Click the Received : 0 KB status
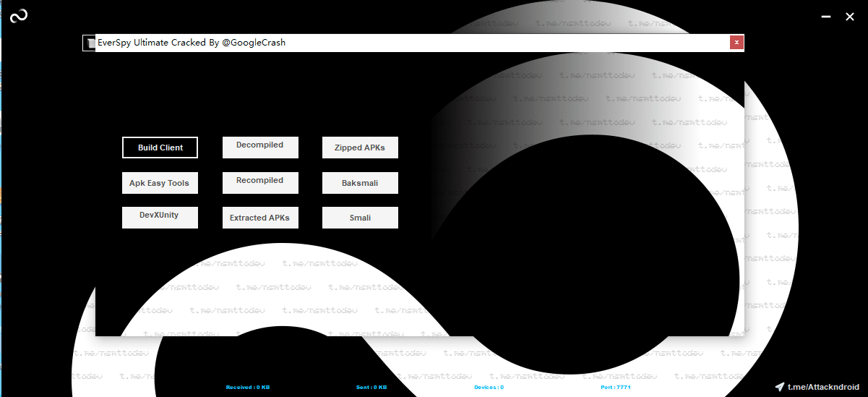The image size is (868, 397). [x=248, y=388]
